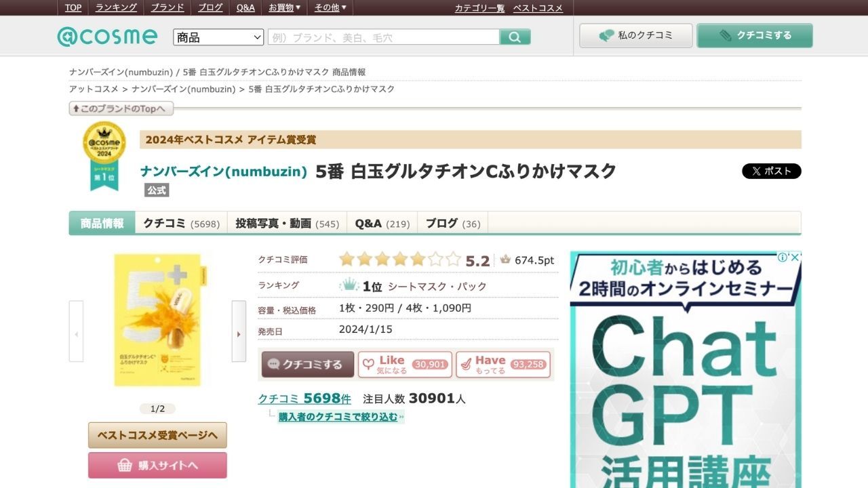Click the @cosme logo
The width and height of the screenshot is (868, 488).
tap(107, 36)
